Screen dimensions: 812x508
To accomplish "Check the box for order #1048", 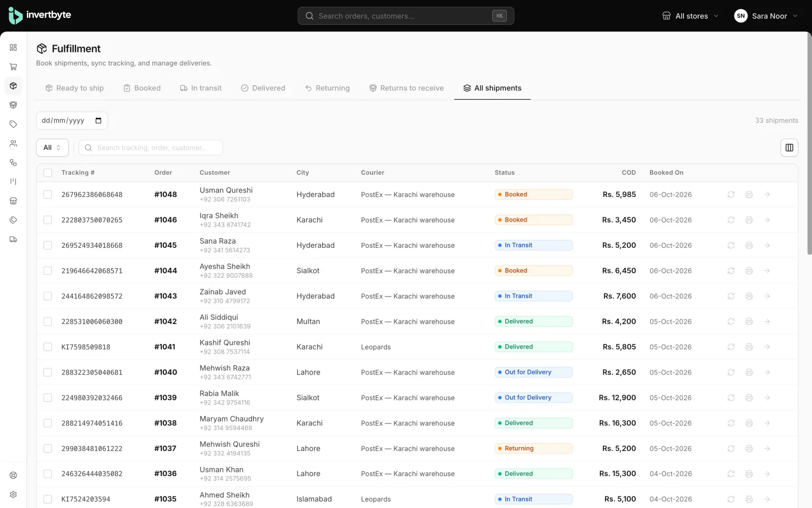I will pyautogui.click(x=48, y=195).
